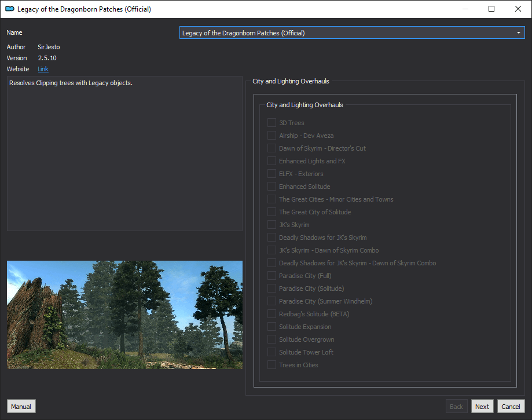Image resolution: width=532 pixels, height=420 pixels.
Task: Tick the Paradise City (Full) checkbox
Action: [x=271, y=275]
